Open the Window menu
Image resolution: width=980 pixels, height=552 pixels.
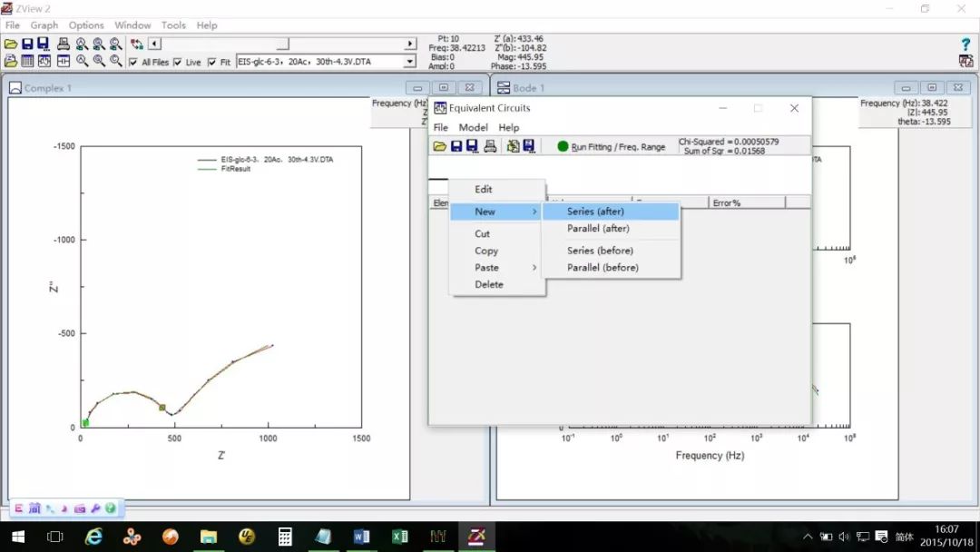click(132, 25)
